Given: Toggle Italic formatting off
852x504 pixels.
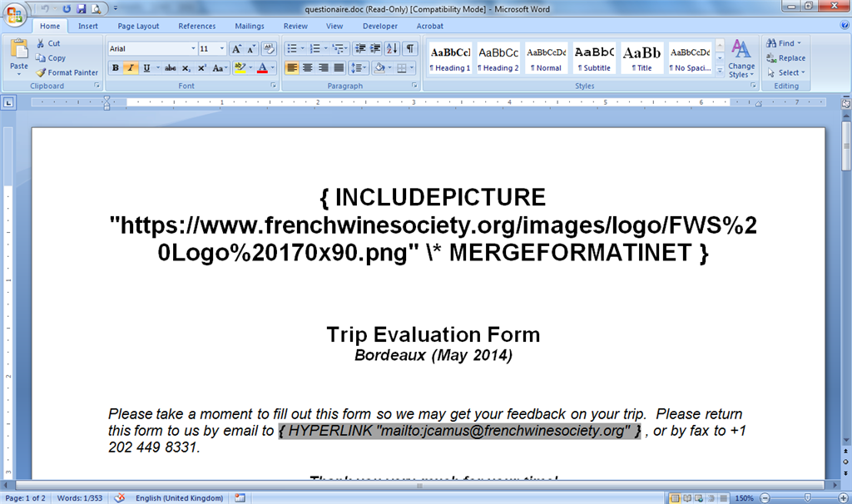Looking at the screenshot, I should point(131,68).
